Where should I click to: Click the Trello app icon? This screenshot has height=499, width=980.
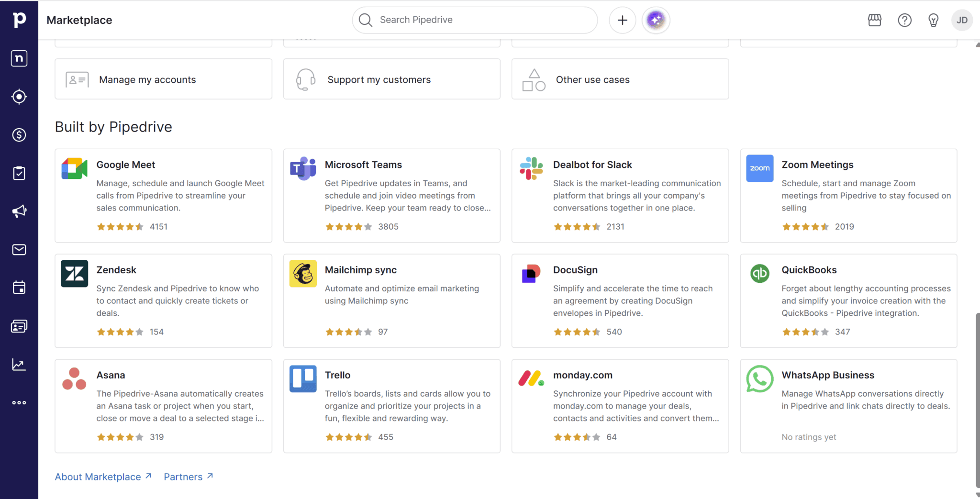pyautogui.click(x=303, y=379)
